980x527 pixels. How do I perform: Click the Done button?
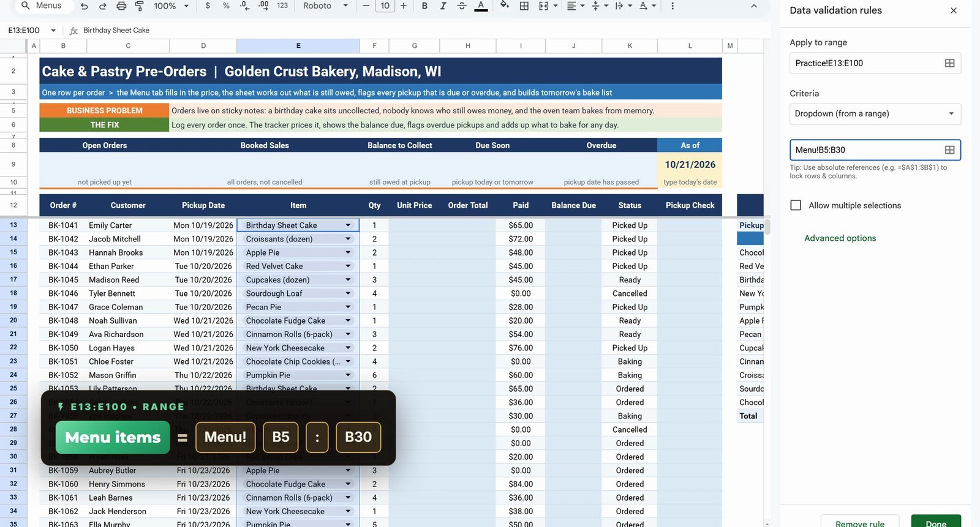pos(936,521)
